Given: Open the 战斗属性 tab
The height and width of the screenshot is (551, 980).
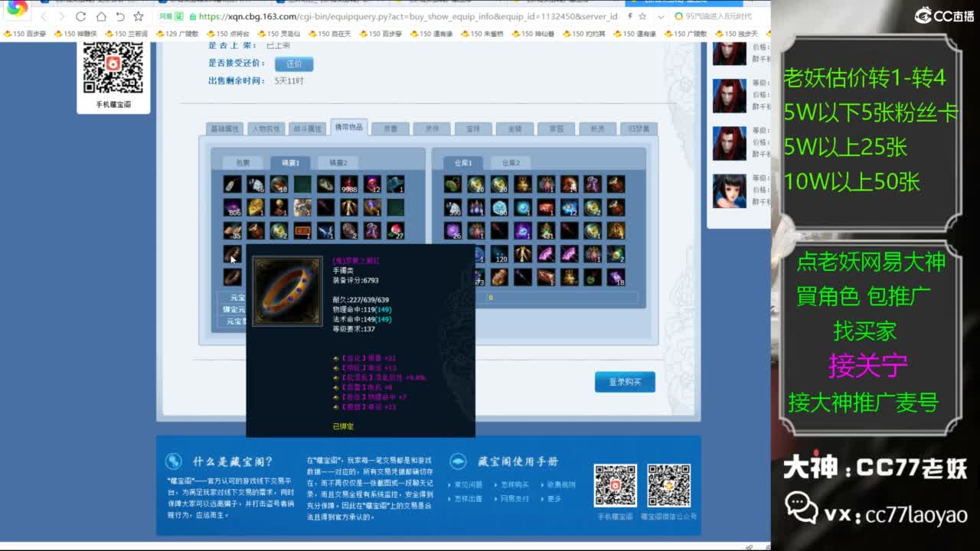Looking at the screenshot, I should pos(308,129).
